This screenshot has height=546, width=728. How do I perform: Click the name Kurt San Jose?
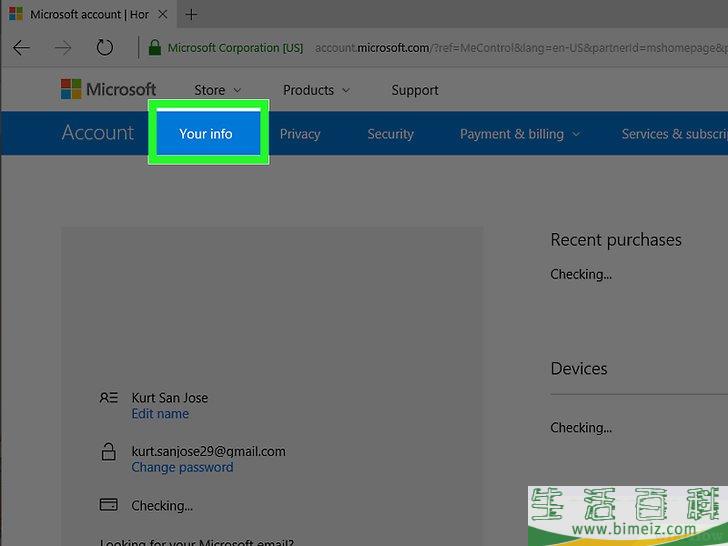169,398
